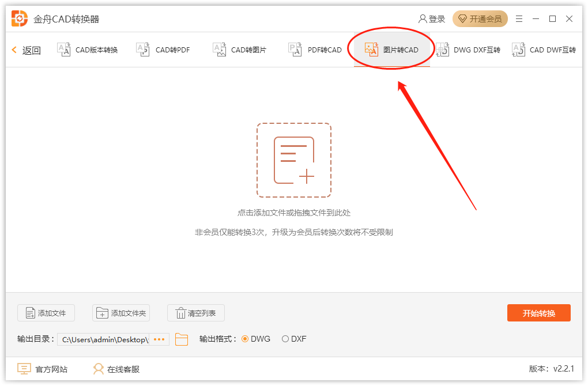
Task: Select DWG output format
Action: point(245,339)
